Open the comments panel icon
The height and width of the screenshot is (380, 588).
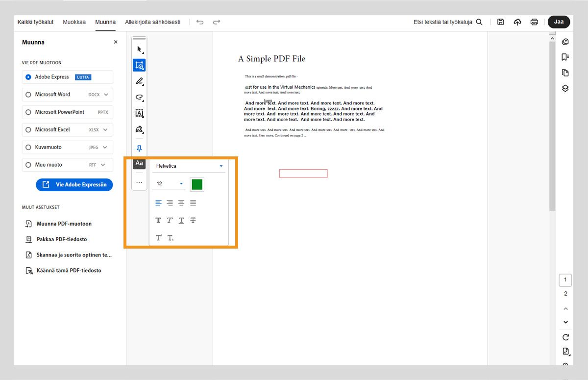click(565, 42)
